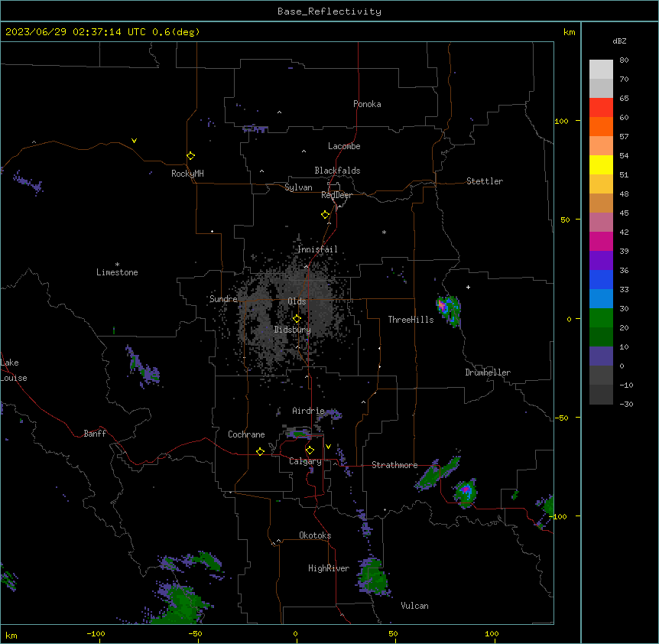659x644 pixels.
Task: Click the yellow V marker east of Calgary diamond
Action: (x=328, y=447)
